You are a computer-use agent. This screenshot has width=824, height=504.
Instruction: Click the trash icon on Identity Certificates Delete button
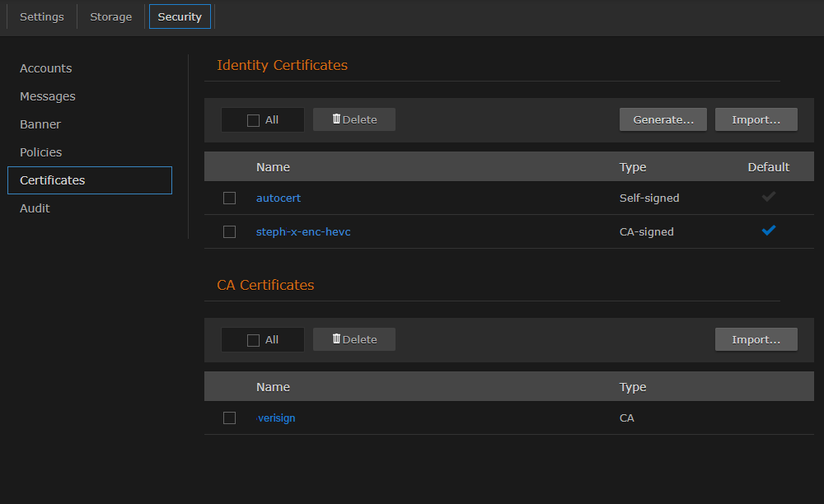click(x=339, y=119)
